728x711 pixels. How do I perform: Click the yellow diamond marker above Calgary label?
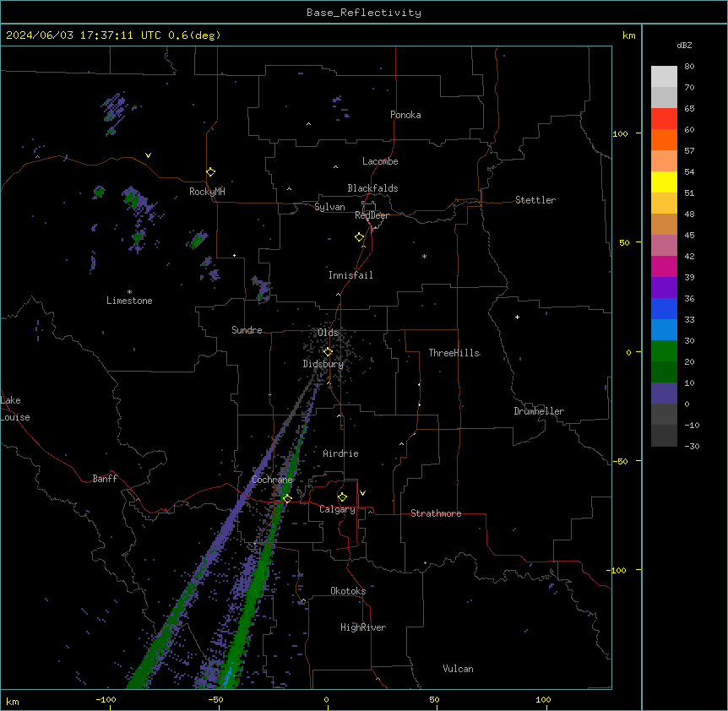coord(343,497)
